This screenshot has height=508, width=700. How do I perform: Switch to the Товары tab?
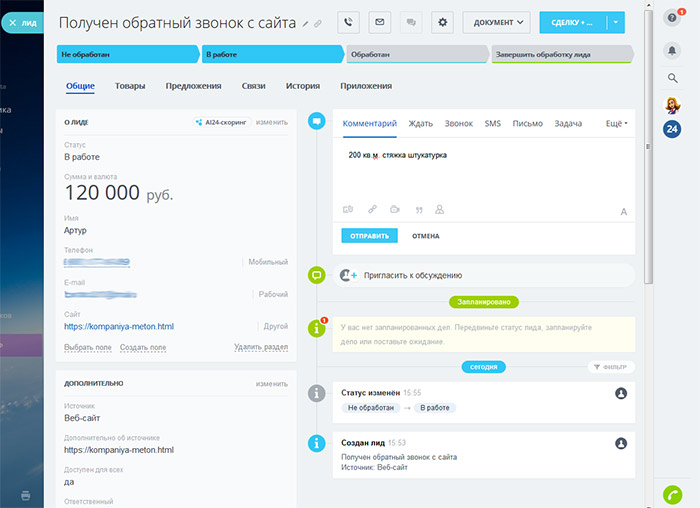coord(131,86)
